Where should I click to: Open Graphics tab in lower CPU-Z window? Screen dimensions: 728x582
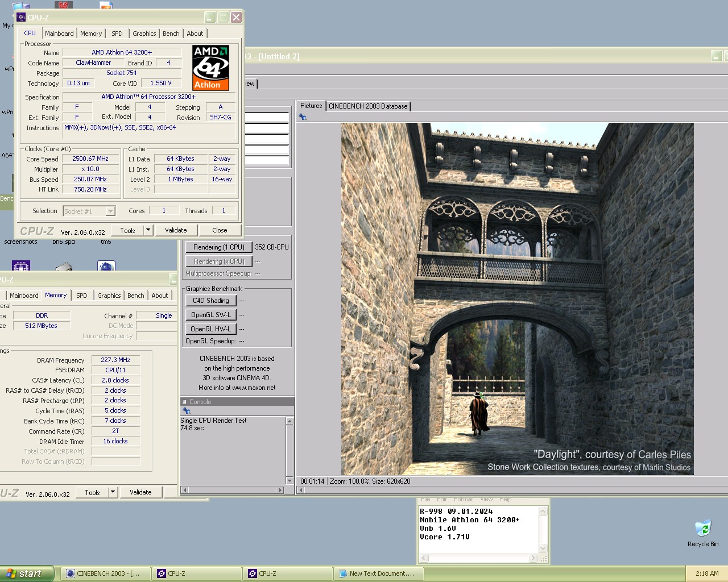tap(109, 296)
